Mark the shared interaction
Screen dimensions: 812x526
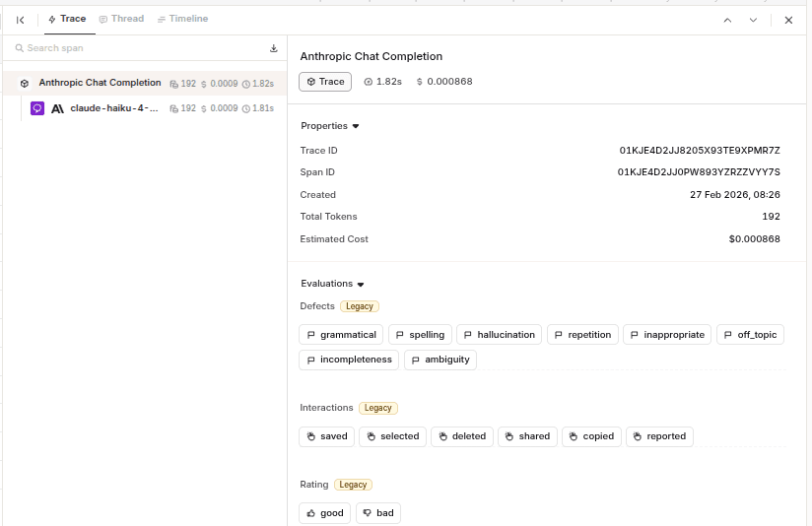click(x=527, y=436)
